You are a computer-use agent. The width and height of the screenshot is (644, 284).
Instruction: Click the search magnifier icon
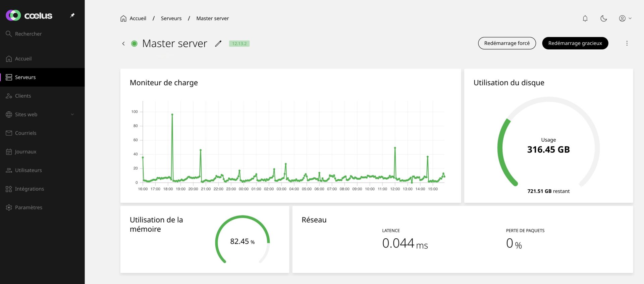point(9,34)
